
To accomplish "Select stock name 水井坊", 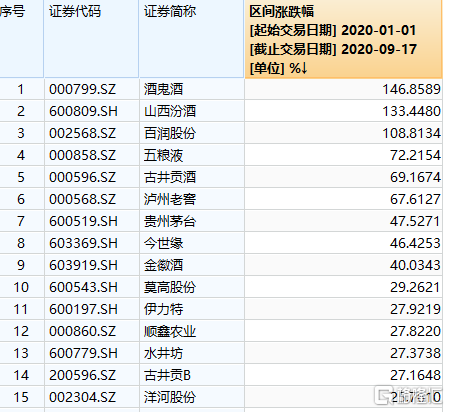I will point(163,353).
